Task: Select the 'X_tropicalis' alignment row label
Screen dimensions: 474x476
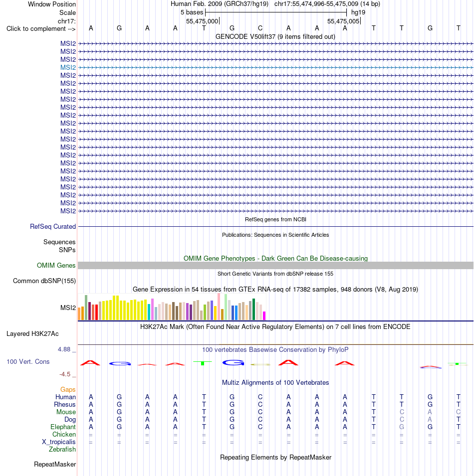Action: [59, 442]
